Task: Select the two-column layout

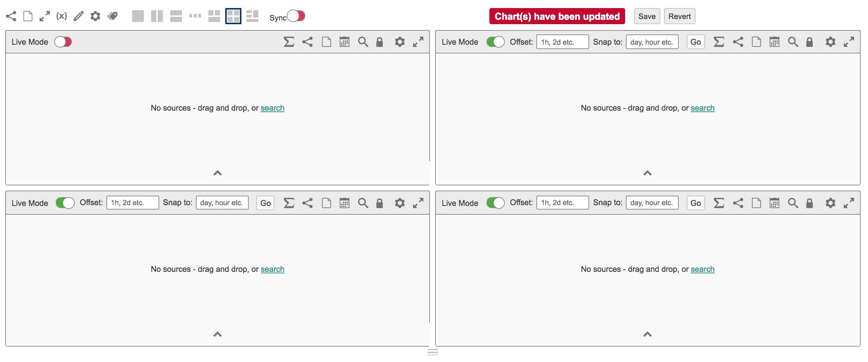Action: (x=157, y=16)
